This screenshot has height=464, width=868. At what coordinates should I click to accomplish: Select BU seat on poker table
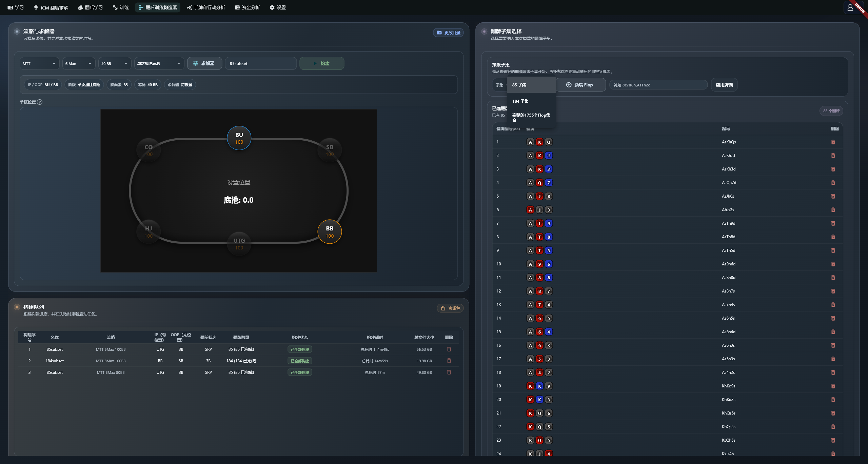point(239,138)
